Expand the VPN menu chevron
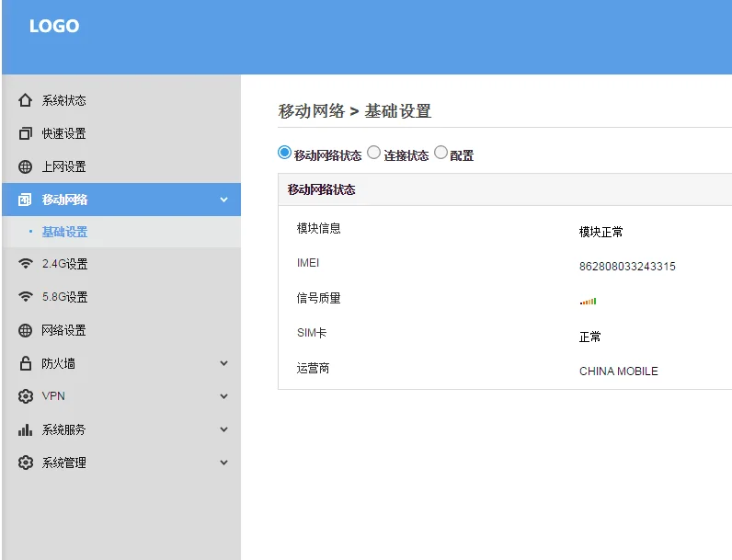 pyautogui.click(x=224, y=396)
